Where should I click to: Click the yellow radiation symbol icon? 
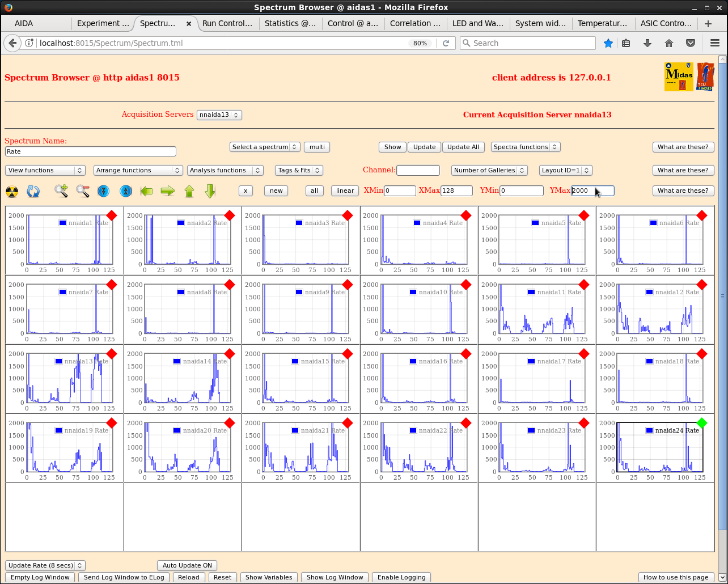(12, 191)
